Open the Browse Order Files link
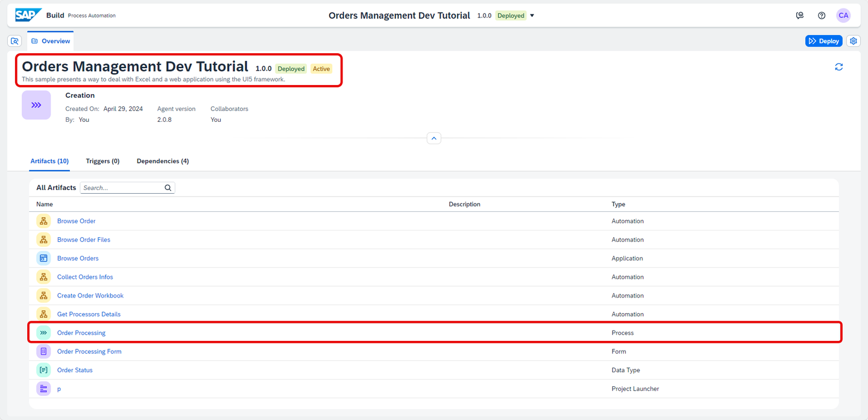Screen dimensions: 868x420 click(84, 240)
